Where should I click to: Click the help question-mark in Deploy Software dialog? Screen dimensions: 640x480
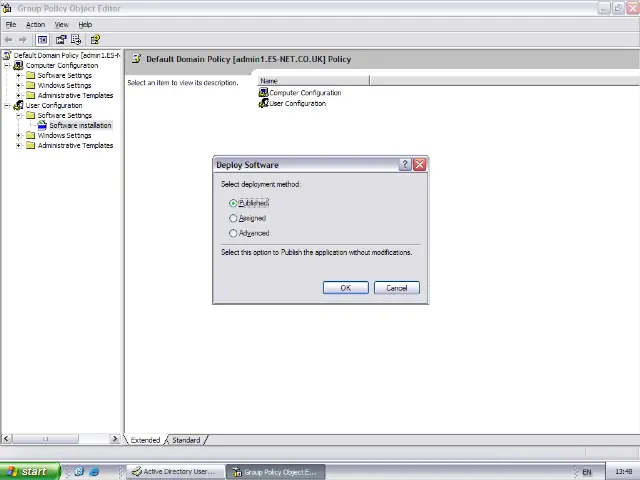404,164
